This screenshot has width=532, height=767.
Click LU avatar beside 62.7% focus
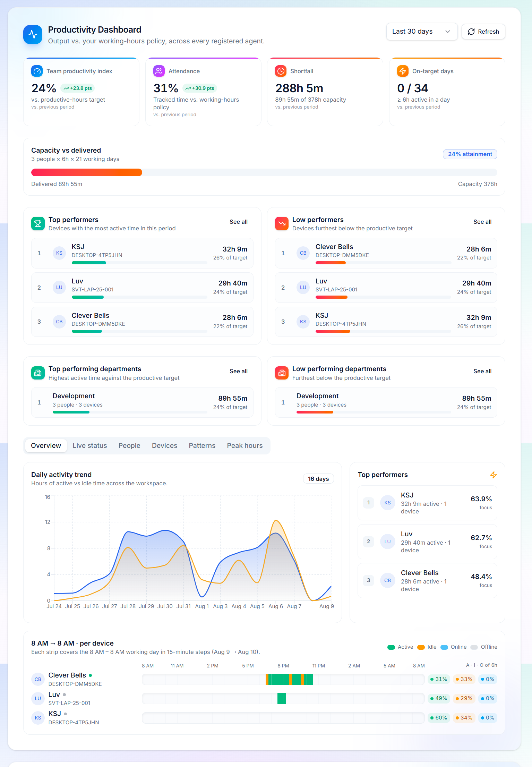coord(388,542)
